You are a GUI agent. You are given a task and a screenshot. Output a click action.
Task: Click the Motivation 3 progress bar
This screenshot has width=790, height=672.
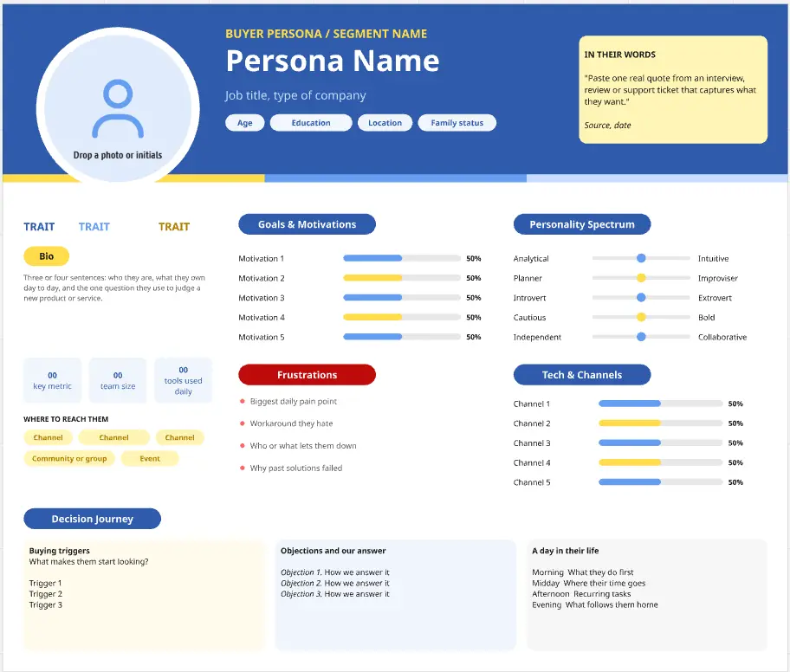coord(402,298)
